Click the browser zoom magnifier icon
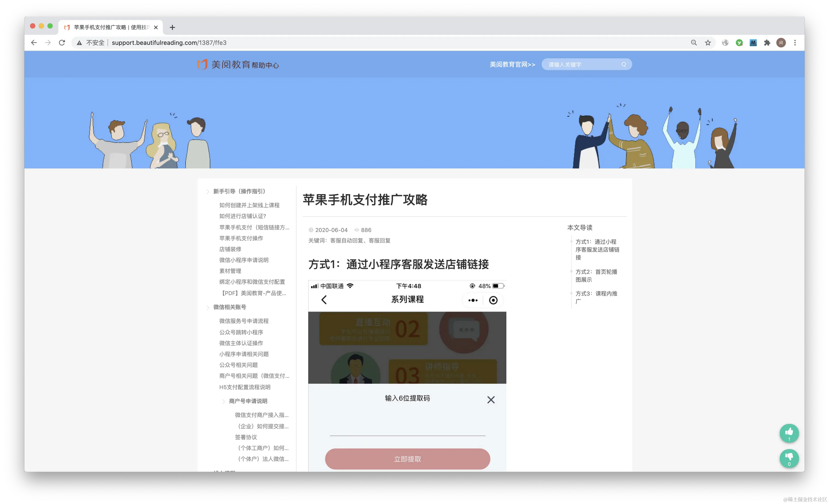Viewport: 829px width, 504px height. 694,43
